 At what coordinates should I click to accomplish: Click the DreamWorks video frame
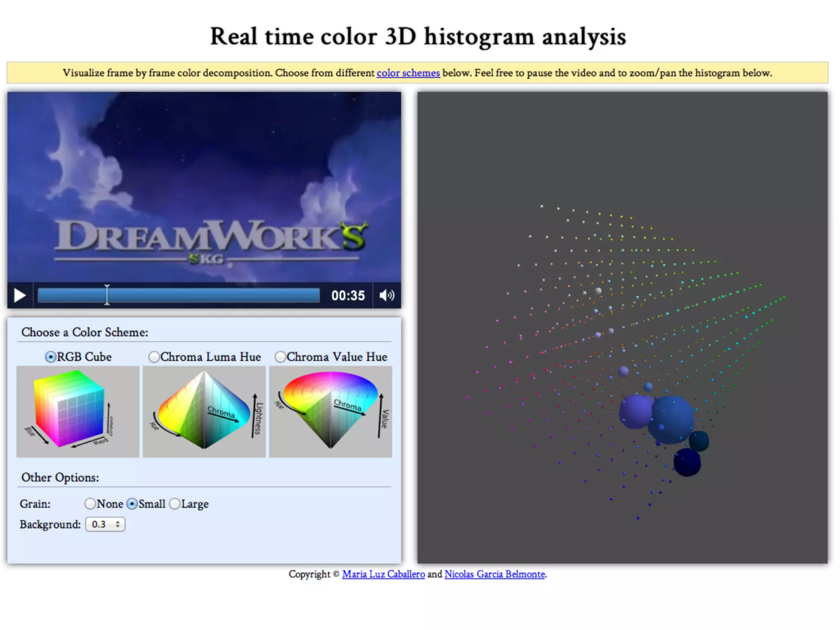pos(204,187)
